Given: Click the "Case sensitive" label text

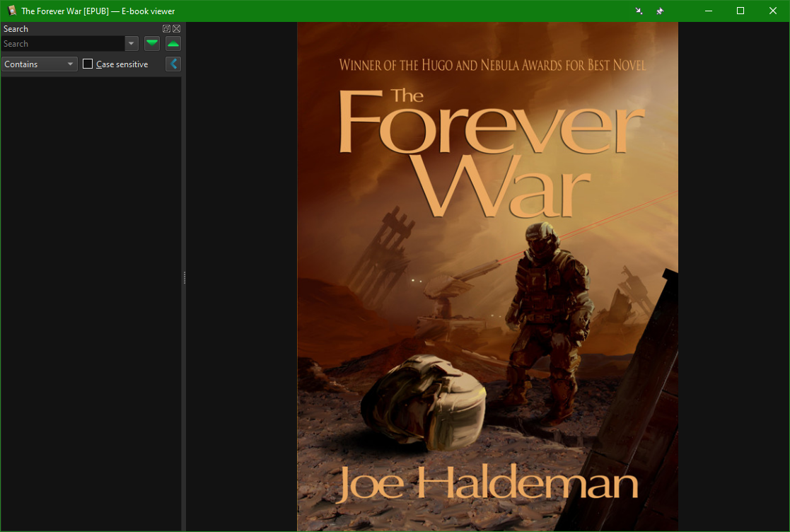Looking at the screenshot, I should click(x=122, y=64).
